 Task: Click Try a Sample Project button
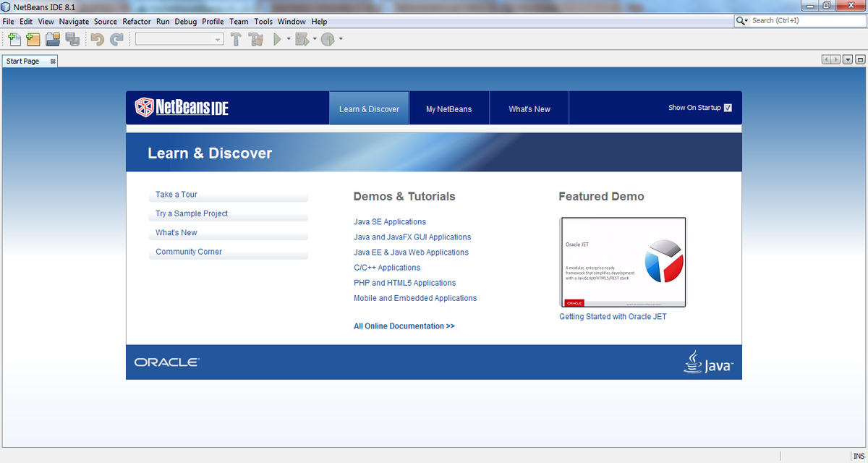tap(229, 214)
